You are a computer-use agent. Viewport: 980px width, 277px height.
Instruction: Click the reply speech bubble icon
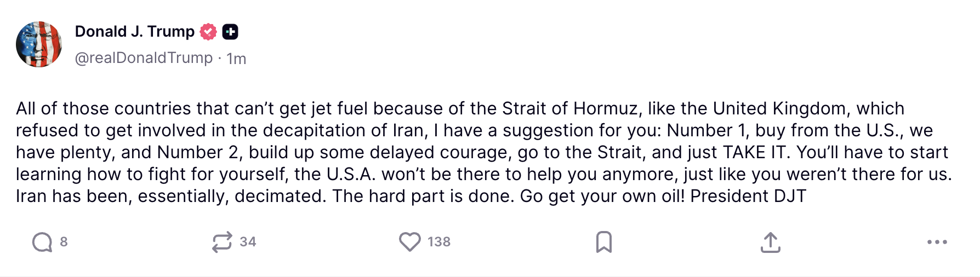coord(42,242)
